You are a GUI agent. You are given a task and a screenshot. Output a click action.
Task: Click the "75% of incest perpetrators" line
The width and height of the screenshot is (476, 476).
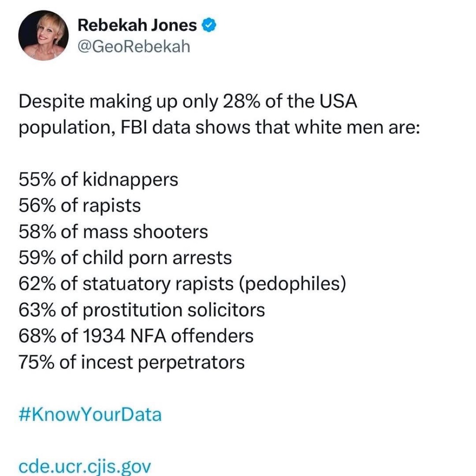coord(131,362)
